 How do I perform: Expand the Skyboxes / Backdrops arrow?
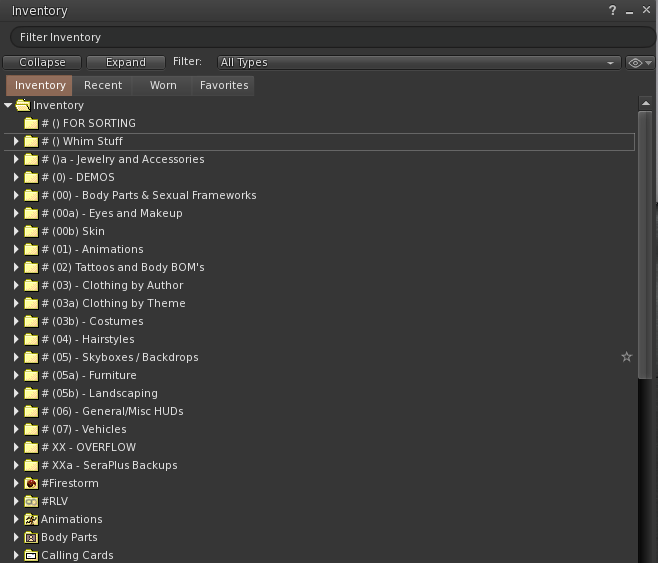[16, 357]
